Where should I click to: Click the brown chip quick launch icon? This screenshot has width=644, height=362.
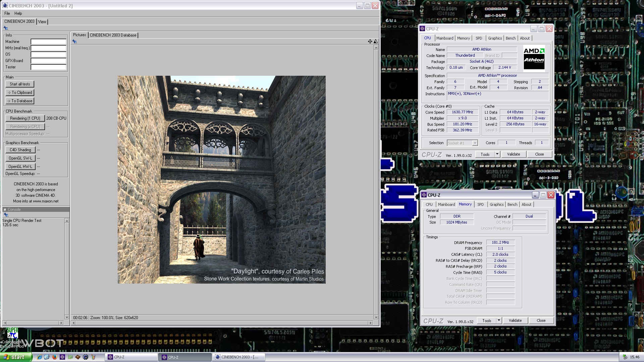(78, 357)
